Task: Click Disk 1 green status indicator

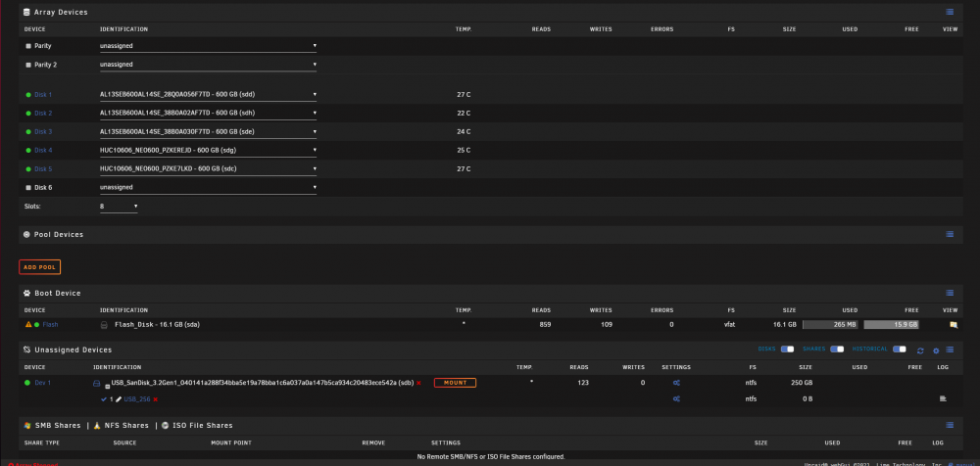Action: [x=28, y=95]
